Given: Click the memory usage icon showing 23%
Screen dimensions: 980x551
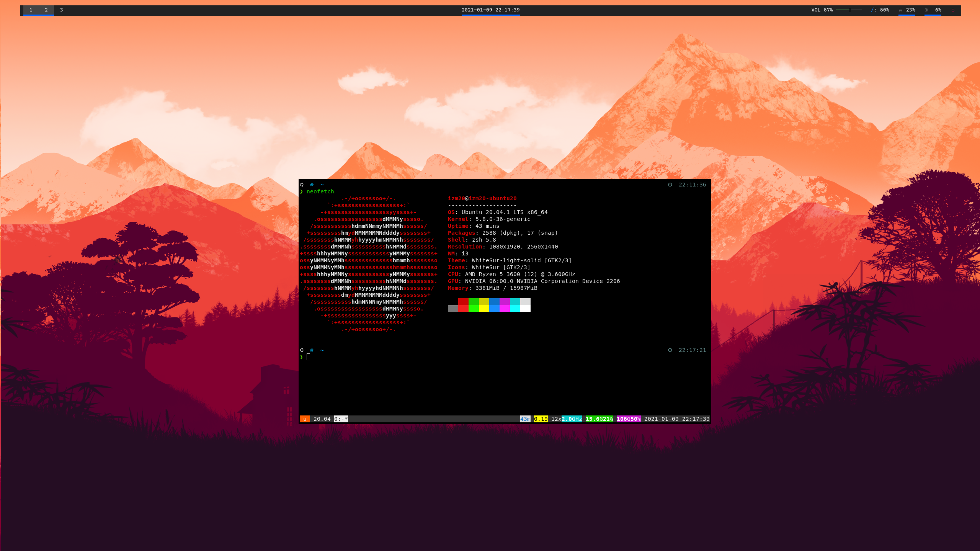Looking at the screenshot, I should tap(900, 10).
